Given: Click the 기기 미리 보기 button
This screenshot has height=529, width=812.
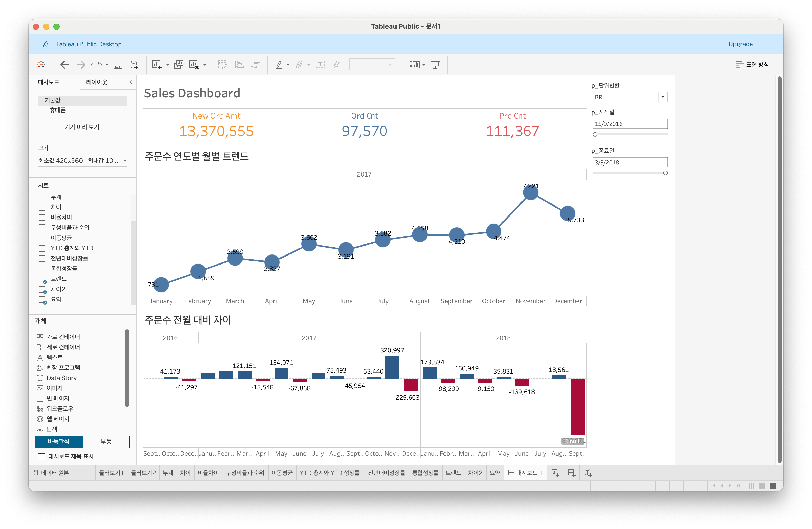Looking at the screenshot, I should [x=82, y=127].
